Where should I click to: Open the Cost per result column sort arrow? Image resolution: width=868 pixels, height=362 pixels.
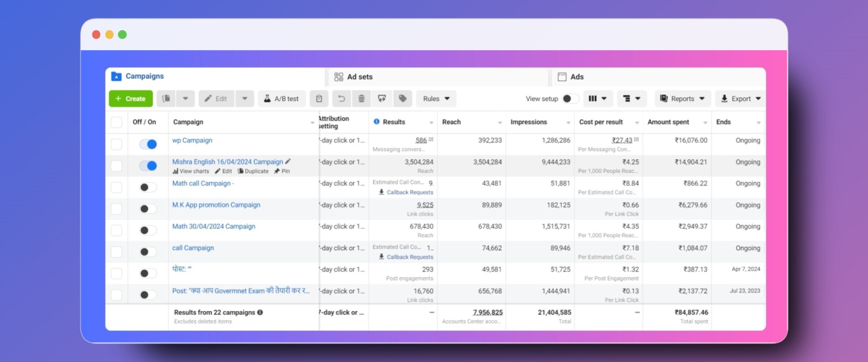click(x=636, y=123)
